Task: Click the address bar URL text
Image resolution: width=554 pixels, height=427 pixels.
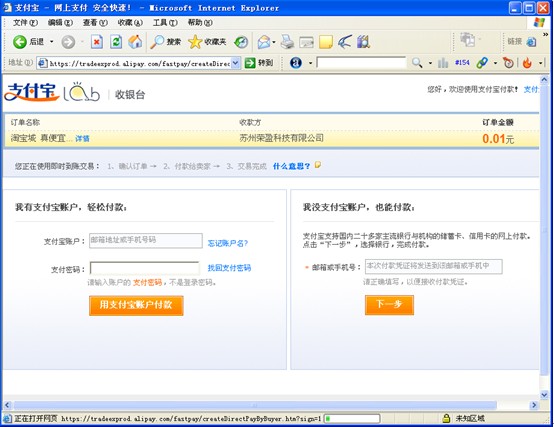Action: [x=140, y=64]
